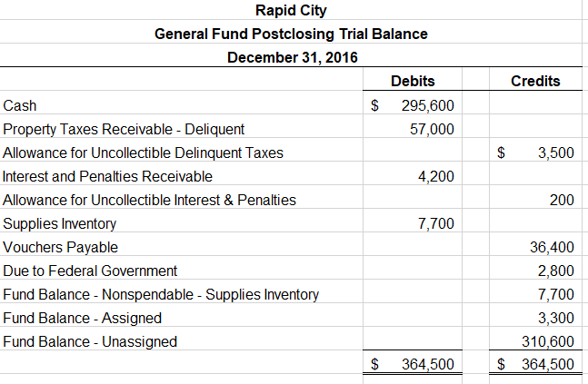The width and height of the screenshot is (588, 384).
Task: Click the December 31, 2016 date cell
Action: pyautogui.click(x=291, y=58)
